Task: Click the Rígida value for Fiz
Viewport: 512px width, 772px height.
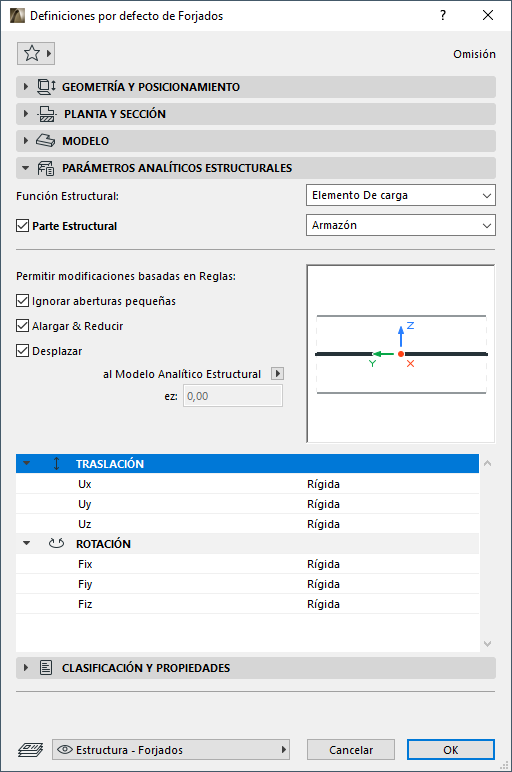Action: 323,604
